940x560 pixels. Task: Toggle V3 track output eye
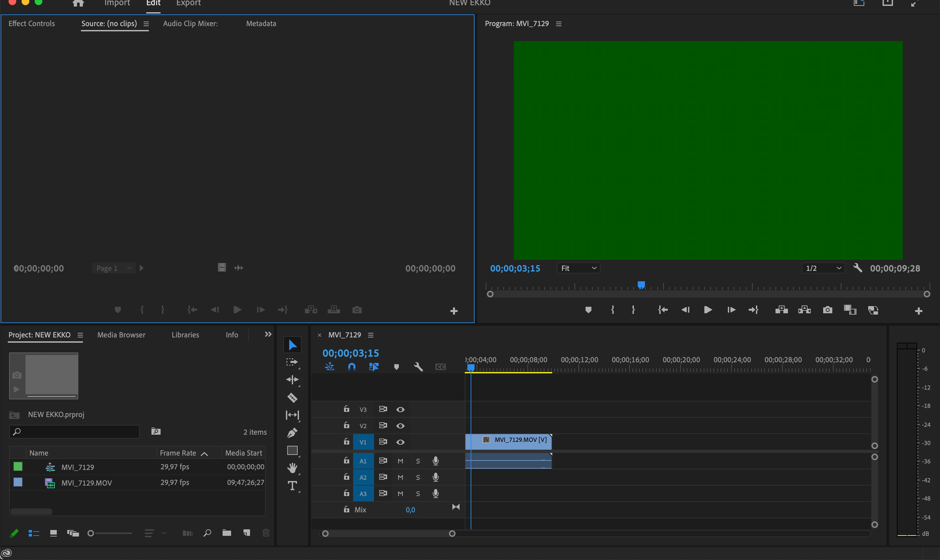click(x=400, y=410)
